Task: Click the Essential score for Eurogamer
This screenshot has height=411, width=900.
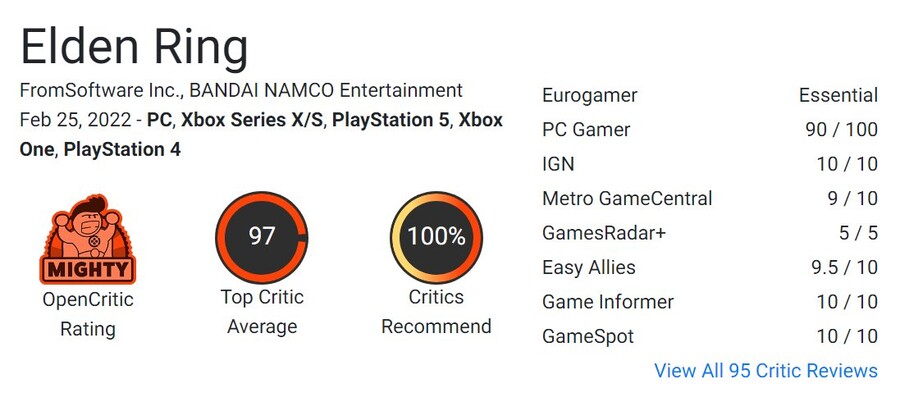Action: pos(838,95)
